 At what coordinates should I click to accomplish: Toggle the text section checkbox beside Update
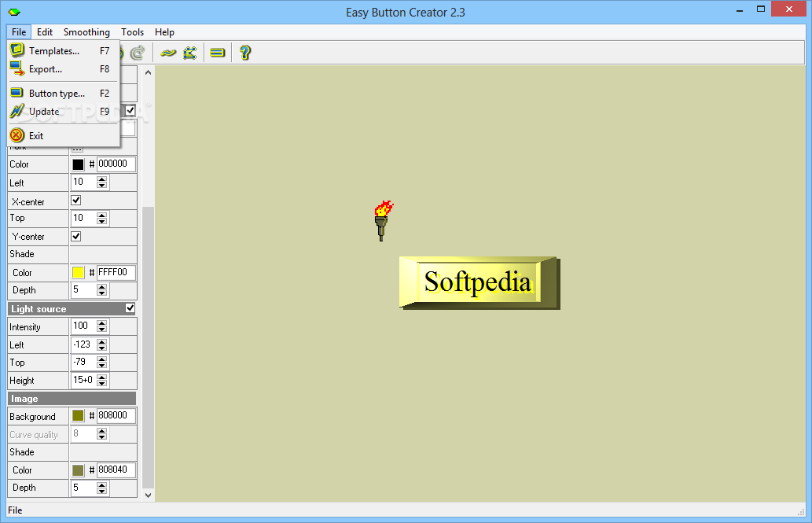point(130,110)
